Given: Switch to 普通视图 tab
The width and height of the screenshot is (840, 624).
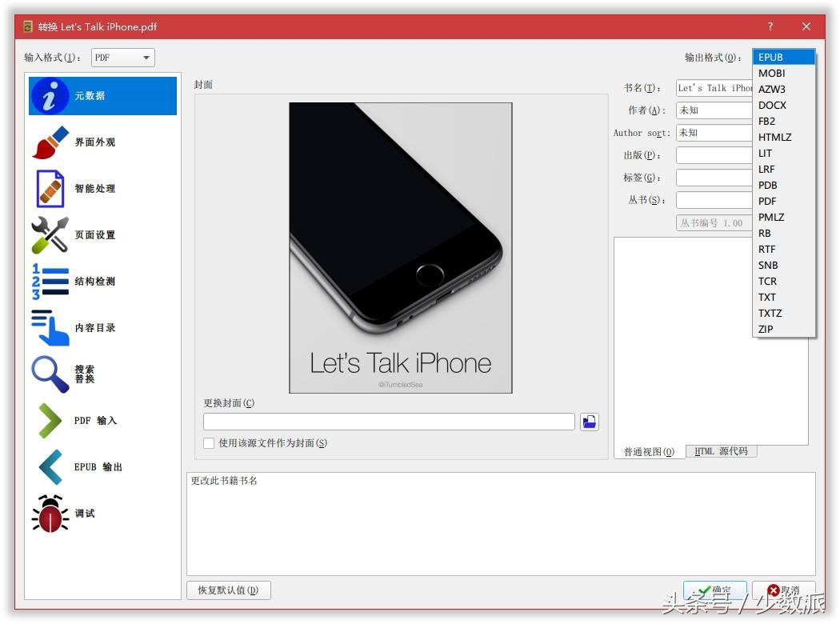Looking at the screenshot, I should pos(649,452).
